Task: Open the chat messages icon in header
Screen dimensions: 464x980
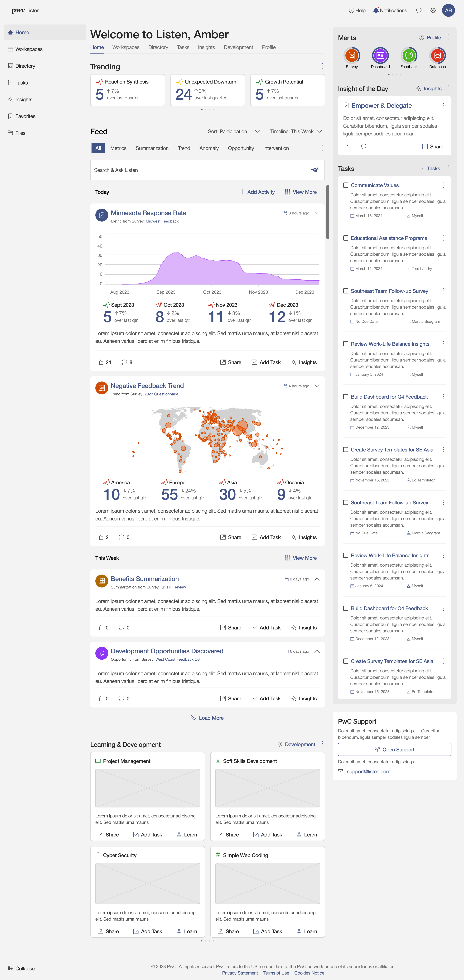Action: coord(419,10)
